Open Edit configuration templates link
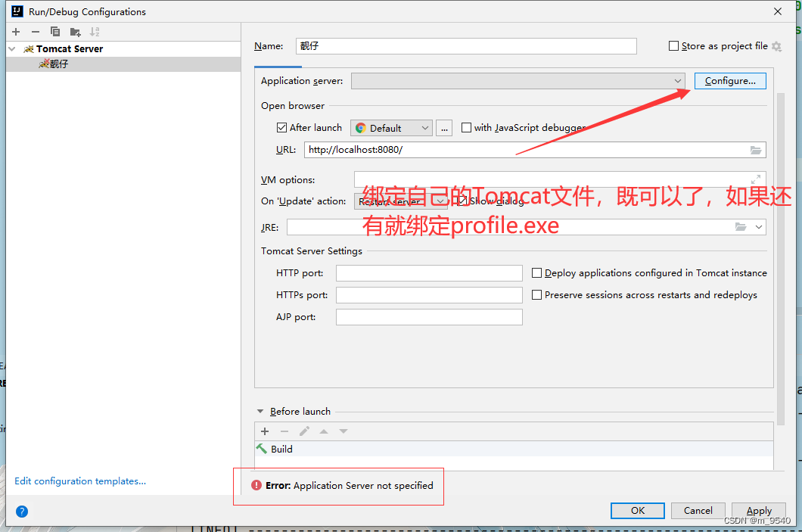The height and width of the screenshot is (532, 802). click(x=80, y=481)
